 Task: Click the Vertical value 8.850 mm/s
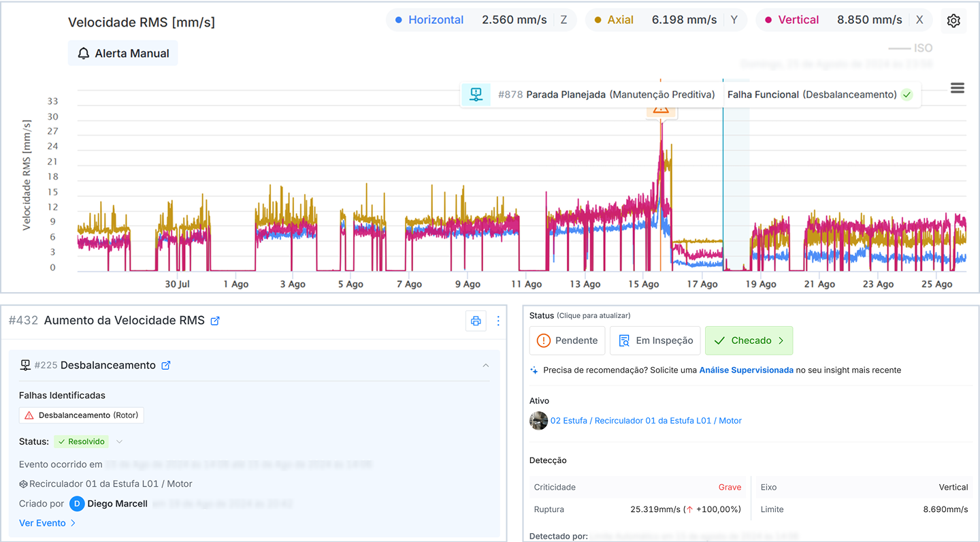[x=870, y=20]
